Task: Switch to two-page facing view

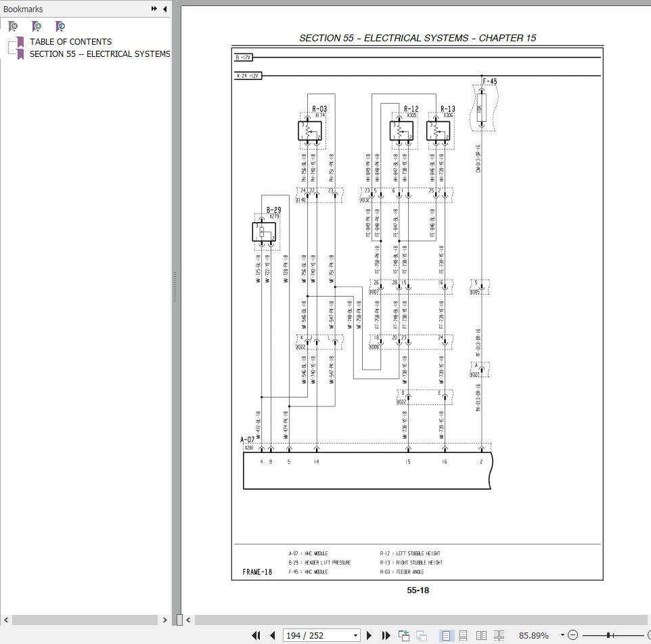Action: click(x=482, y=635)
